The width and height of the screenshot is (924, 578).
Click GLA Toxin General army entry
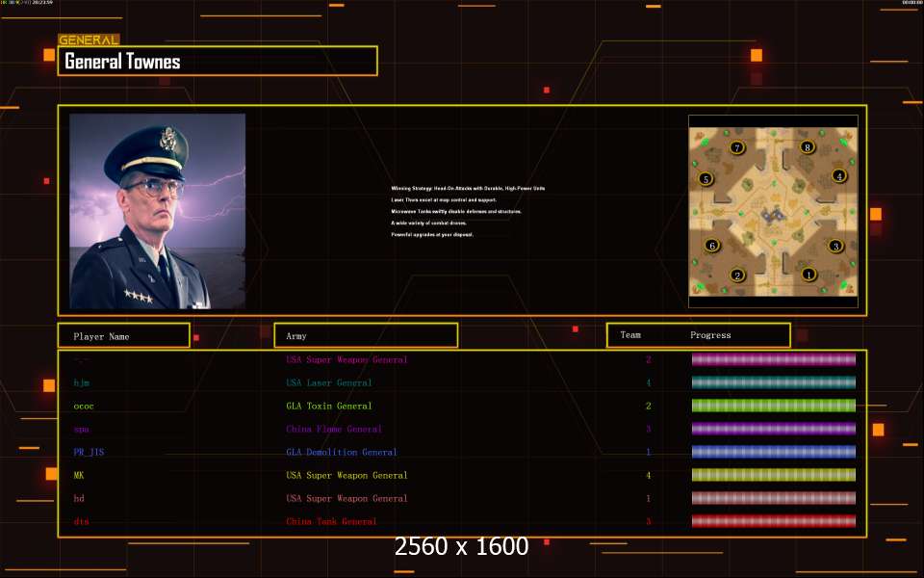(329, 406)
